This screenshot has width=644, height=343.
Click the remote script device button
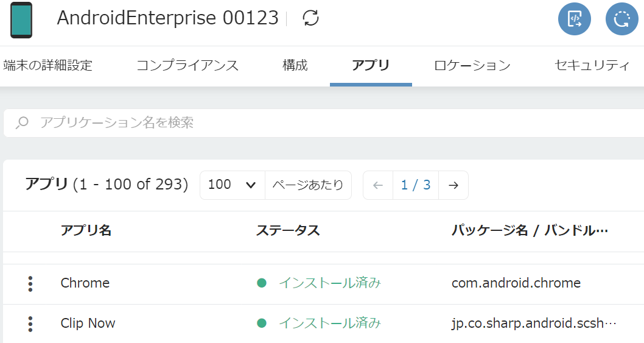point(574,19)
